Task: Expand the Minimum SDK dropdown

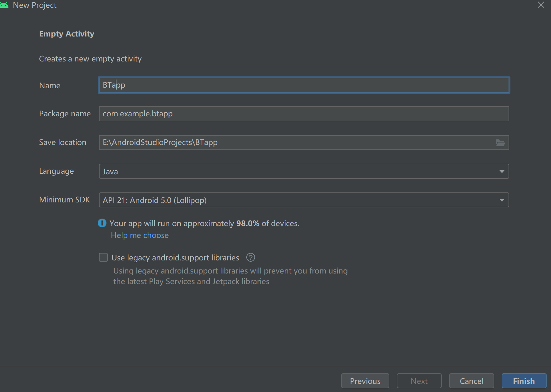Action: coord(304,200)
